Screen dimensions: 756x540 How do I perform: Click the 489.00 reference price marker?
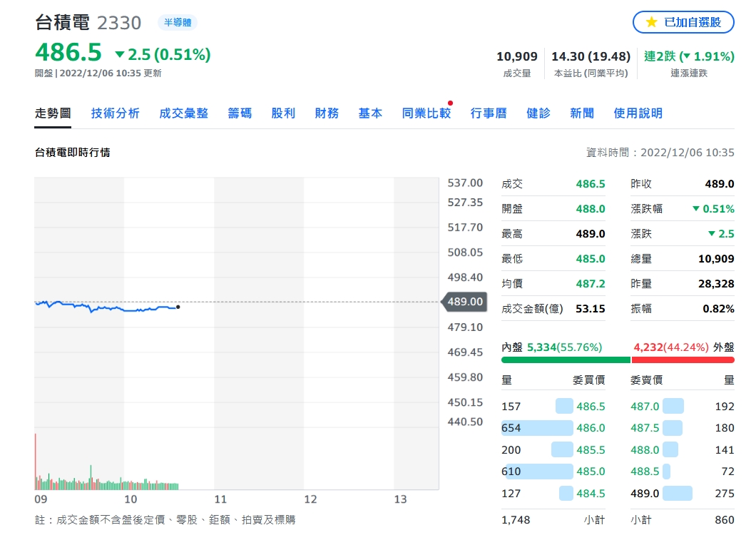coord(464,302)
